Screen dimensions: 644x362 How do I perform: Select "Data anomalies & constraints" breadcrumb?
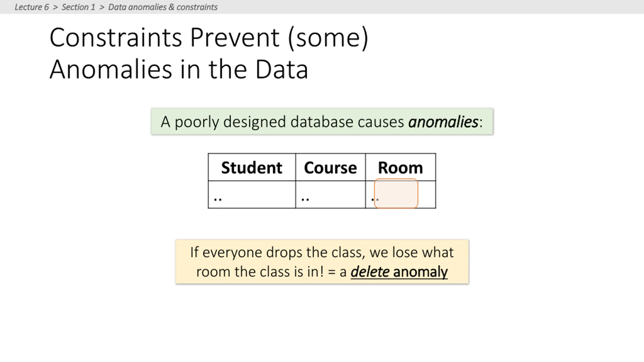(163, 7)
